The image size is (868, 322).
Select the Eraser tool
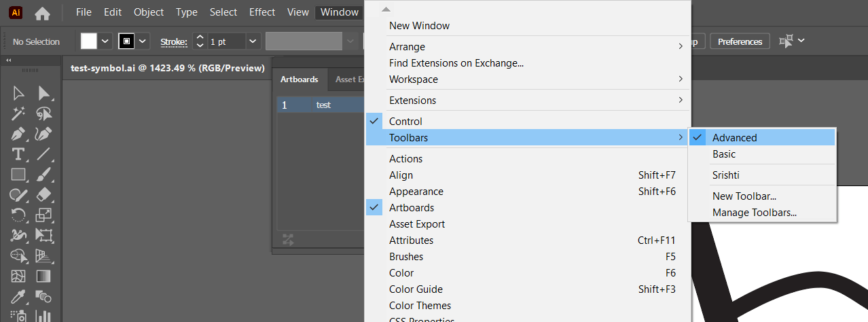click(44, 195)
